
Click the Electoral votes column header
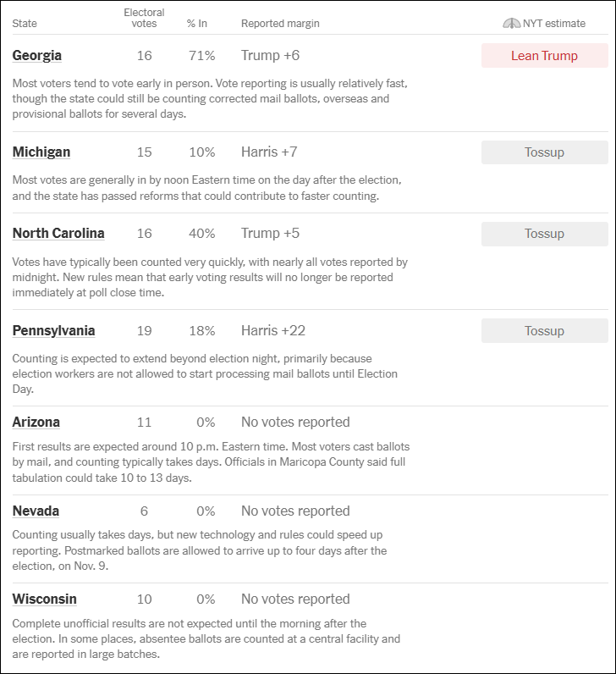coord(144,18)
